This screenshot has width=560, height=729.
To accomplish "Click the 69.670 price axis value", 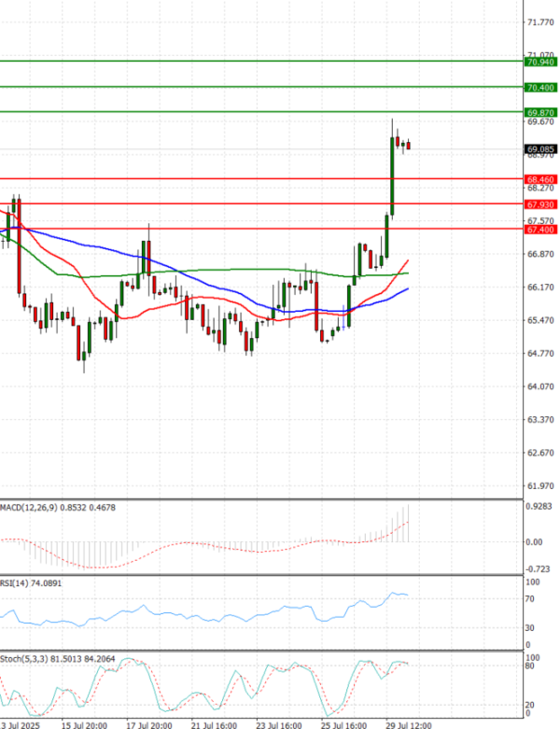I will pos(540,121).
